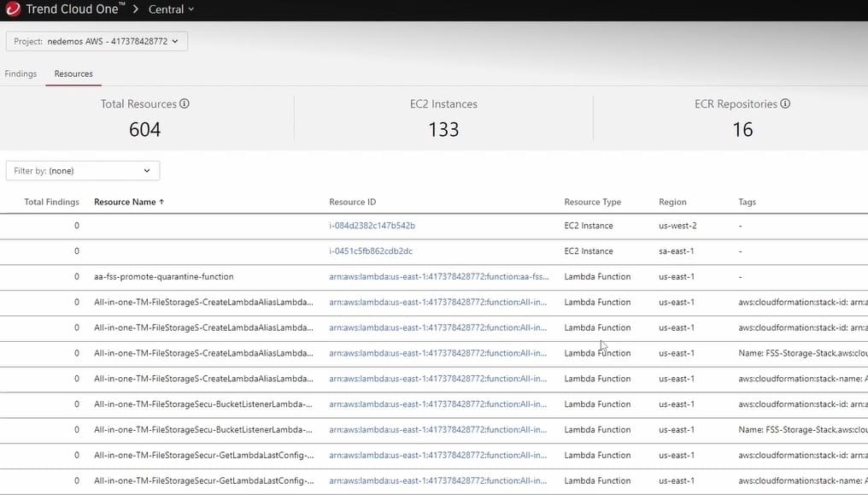The height and width of the screenshot is (495, 868).
Task: Click the Trend Micro logo icon
Action: point(13,9)
